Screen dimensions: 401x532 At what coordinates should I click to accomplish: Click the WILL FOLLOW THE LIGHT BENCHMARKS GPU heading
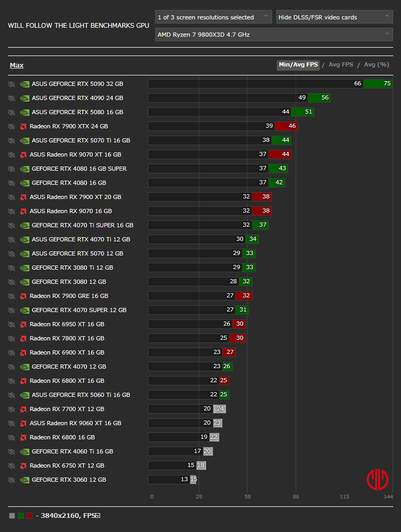pos(79,26)
